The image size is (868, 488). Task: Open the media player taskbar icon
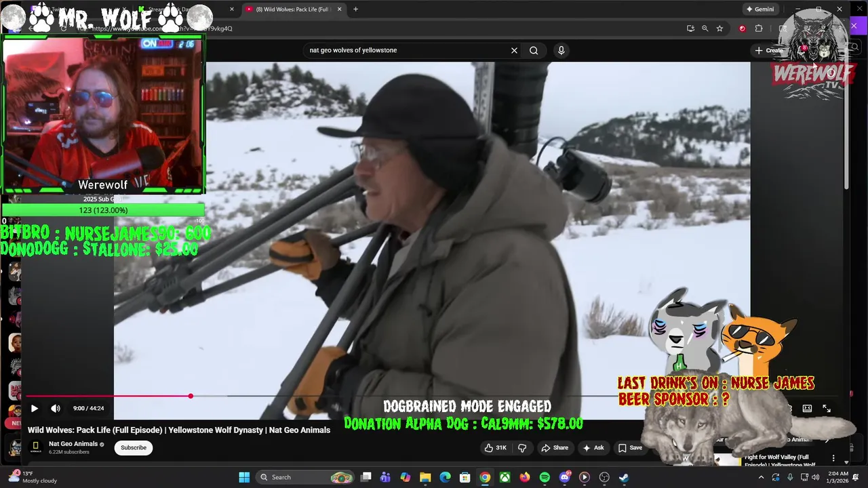click(x=585, y=477)
